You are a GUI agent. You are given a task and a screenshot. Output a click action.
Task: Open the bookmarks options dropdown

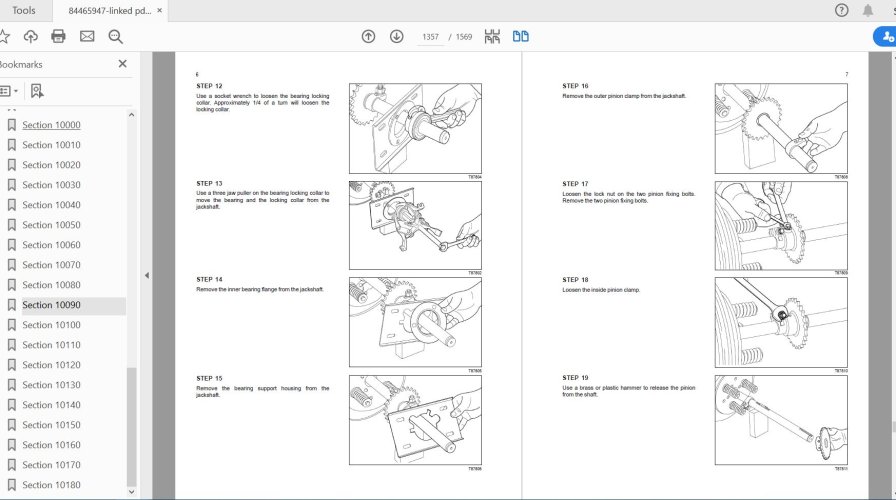click(8, 91)
